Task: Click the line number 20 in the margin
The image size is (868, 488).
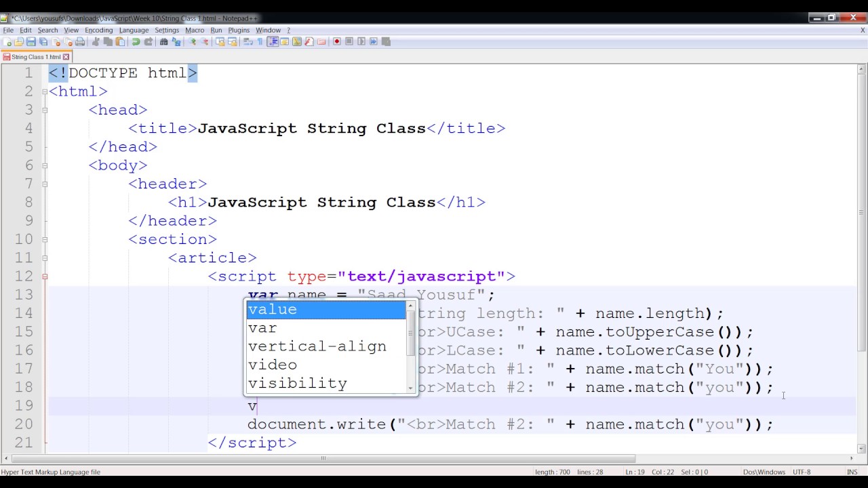Action: pyautogui.click(x=23, y=424)
